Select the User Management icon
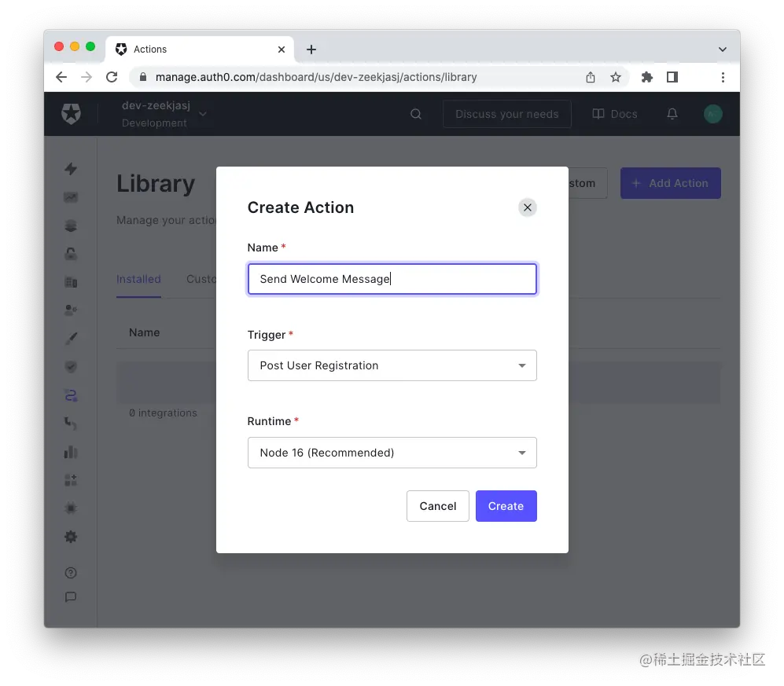The image size is (784, 686). (71, 310)
